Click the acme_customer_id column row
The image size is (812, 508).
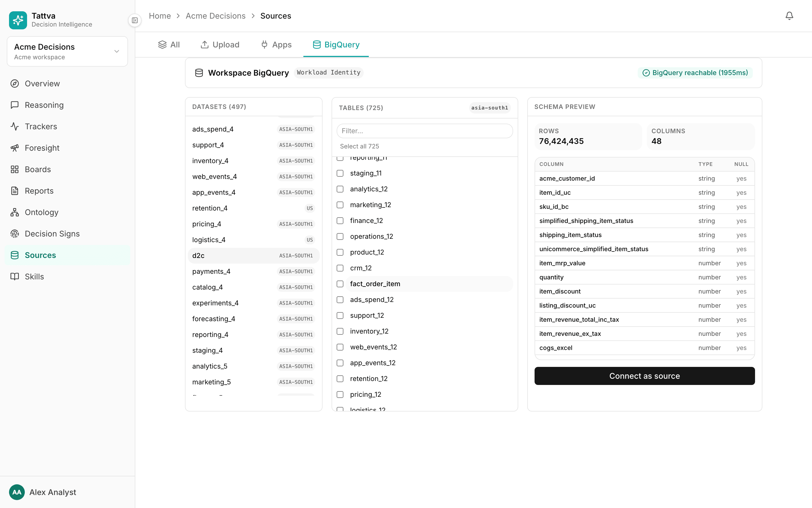[x=645, y=178]
